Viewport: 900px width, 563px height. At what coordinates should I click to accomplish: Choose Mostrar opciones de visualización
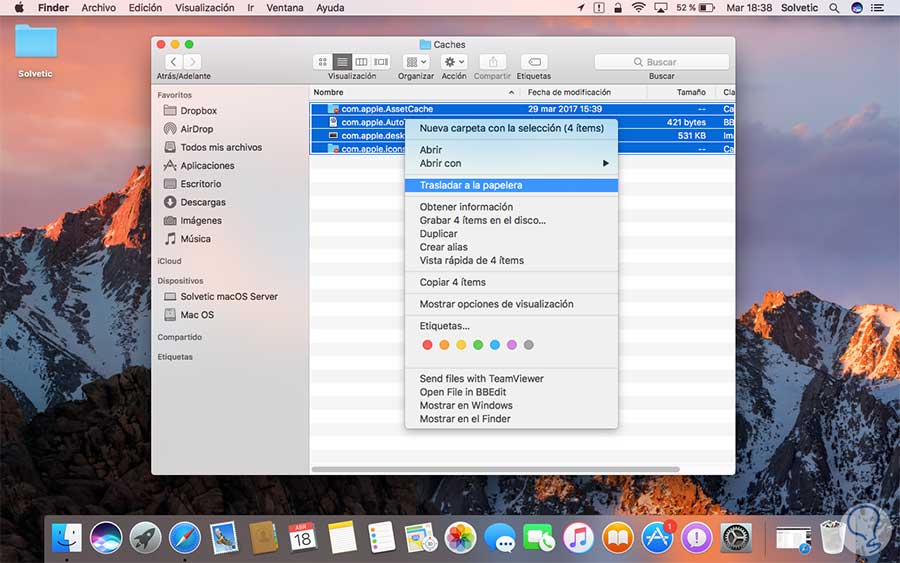(x=511, y=304)
